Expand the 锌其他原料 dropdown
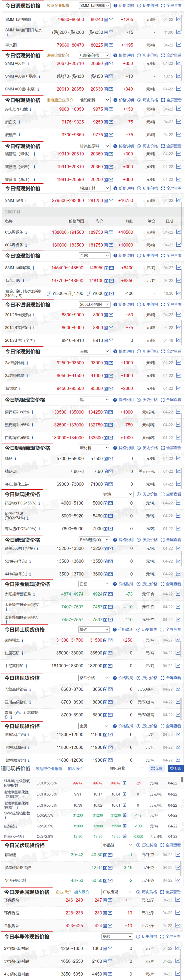The width and height of the screenshot is (185, 980). [95, 146]
